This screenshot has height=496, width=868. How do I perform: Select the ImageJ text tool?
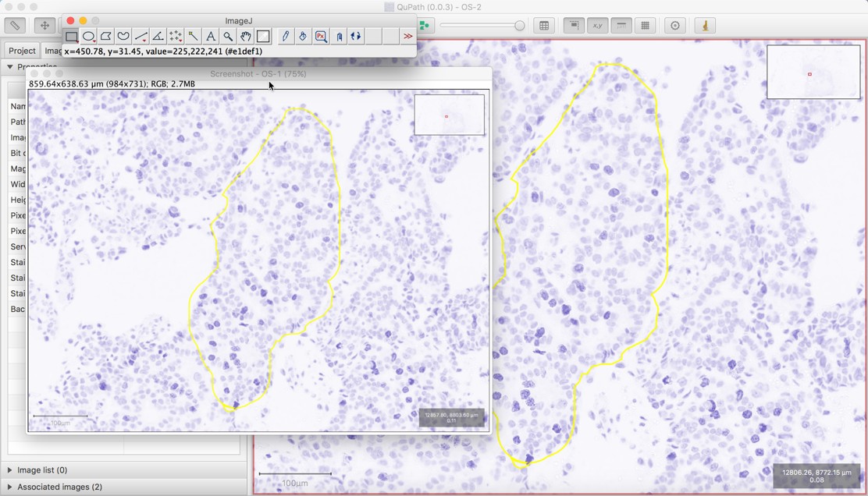pyautogui.click(x=210, y=37)
